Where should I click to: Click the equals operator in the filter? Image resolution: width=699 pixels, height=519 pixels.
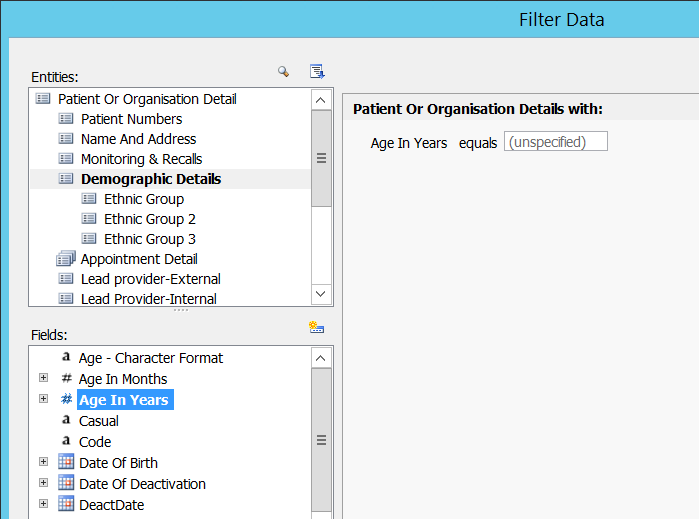[477, 143]
